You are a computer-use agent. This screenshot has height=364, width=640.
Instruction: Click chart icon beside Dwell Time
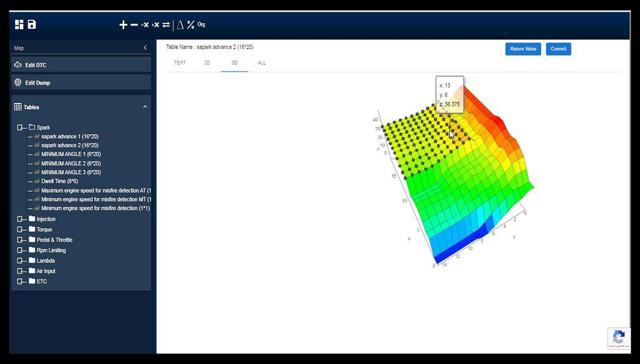[37, 181]
